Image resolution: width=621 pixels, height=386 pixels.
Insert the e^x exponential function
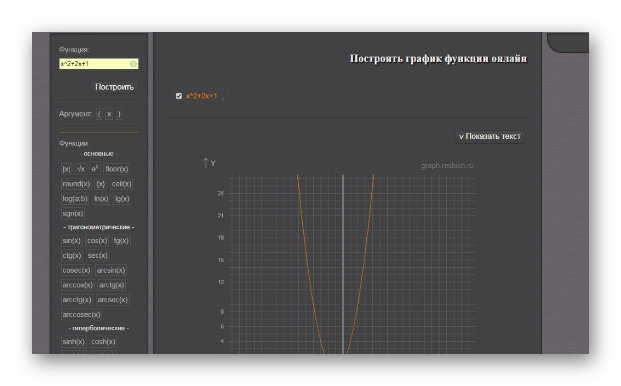coord(95,169)
